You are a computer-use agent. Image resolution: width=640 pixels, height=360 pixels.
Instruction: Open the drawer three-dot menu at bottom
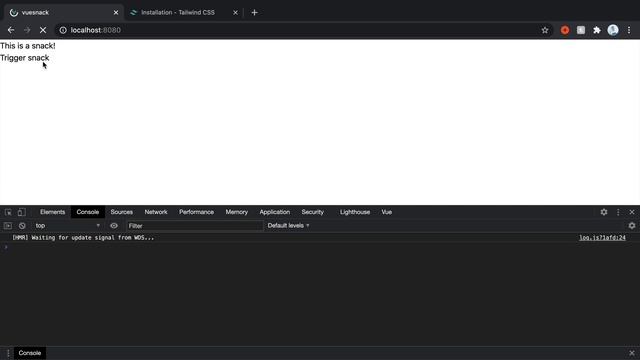click(8, 353)
